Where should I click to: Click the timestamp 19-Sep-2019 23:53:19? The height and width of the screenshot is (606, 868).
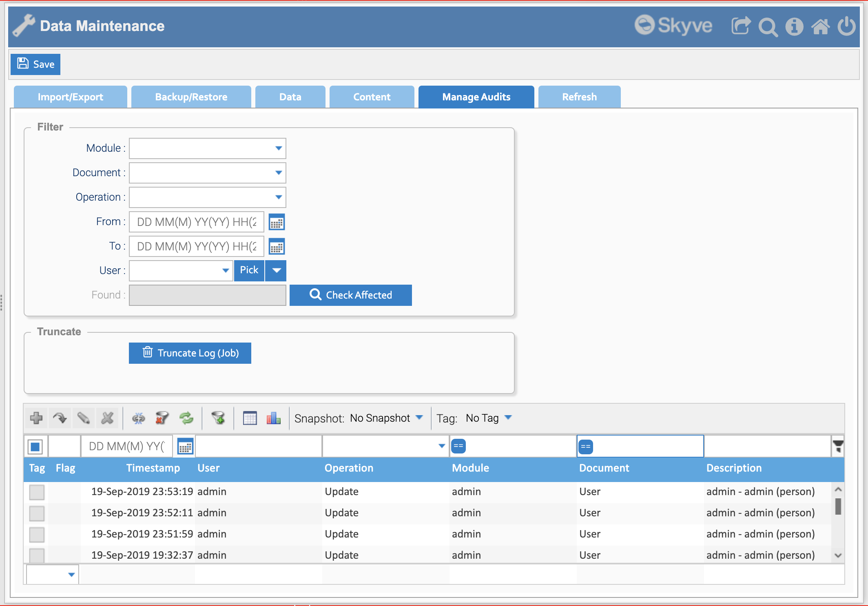click(142, 492)
